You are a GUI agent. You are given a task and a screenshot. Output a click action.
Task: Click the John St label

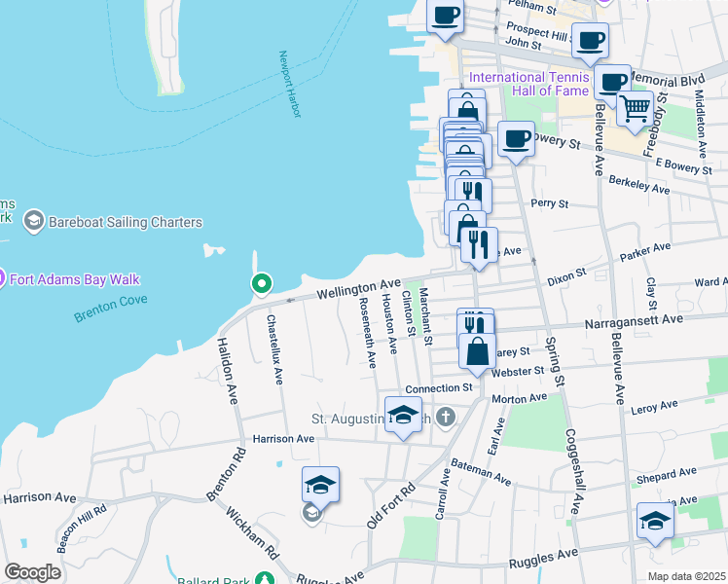[524, 43]
